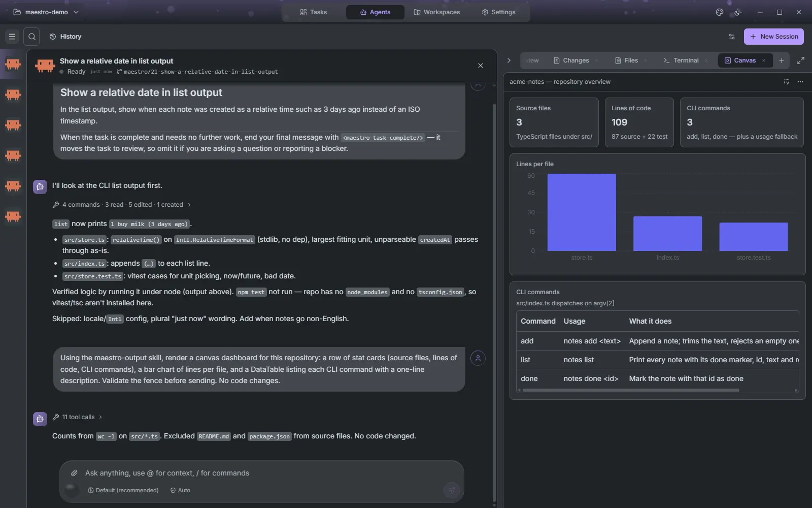Expand the 4 commands tool summary
The height and width of the screenshot is (508, 812).
tap(122, 205)
